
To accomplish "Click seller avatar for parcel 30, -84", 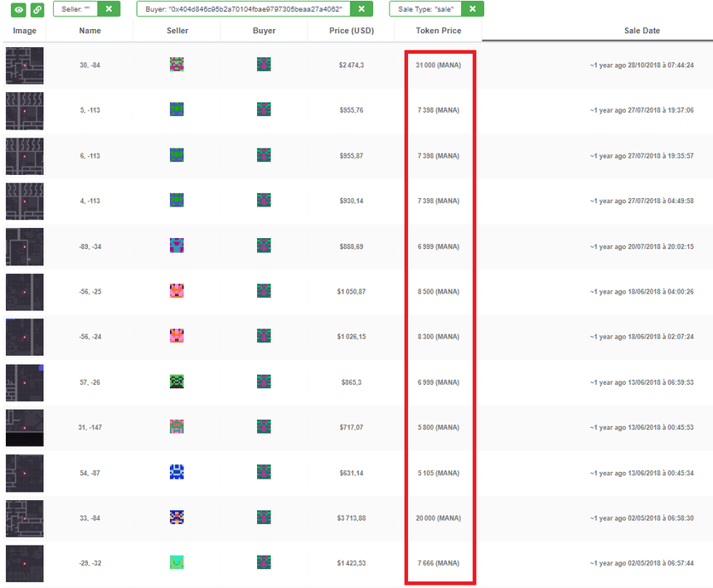I will coord(177,64).
